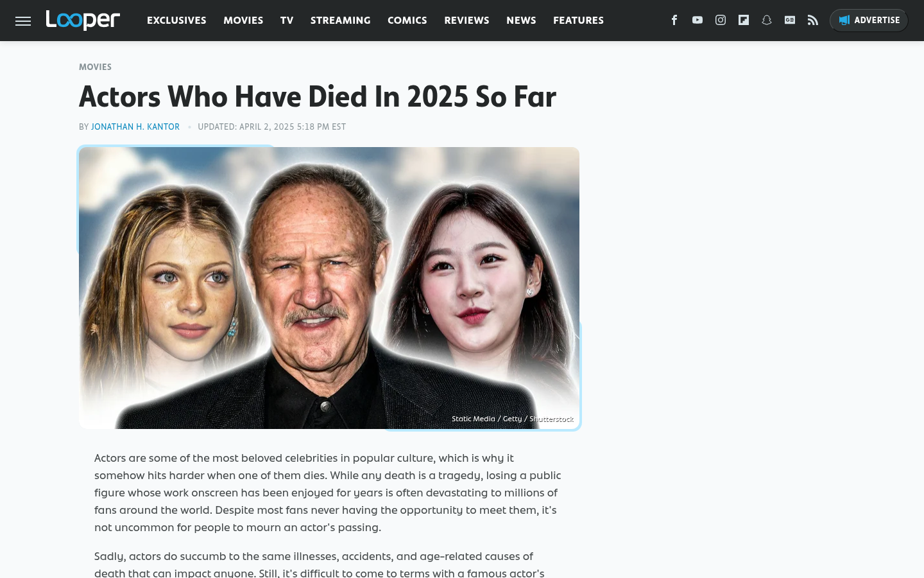Image resolution: width=924 pixels, height=578 pixels.
Task: Select the Comics navigation item
Action: [407, 21]
